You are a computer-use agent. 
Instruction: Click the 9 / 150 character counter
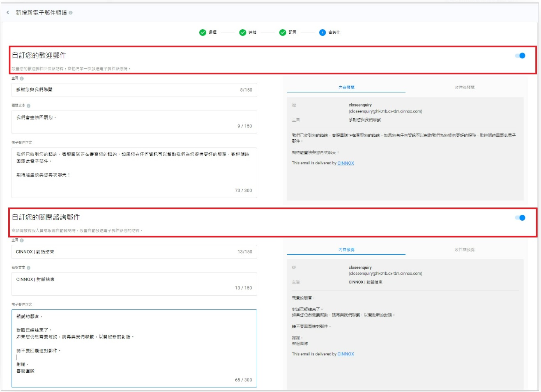[x=245, y=126]
